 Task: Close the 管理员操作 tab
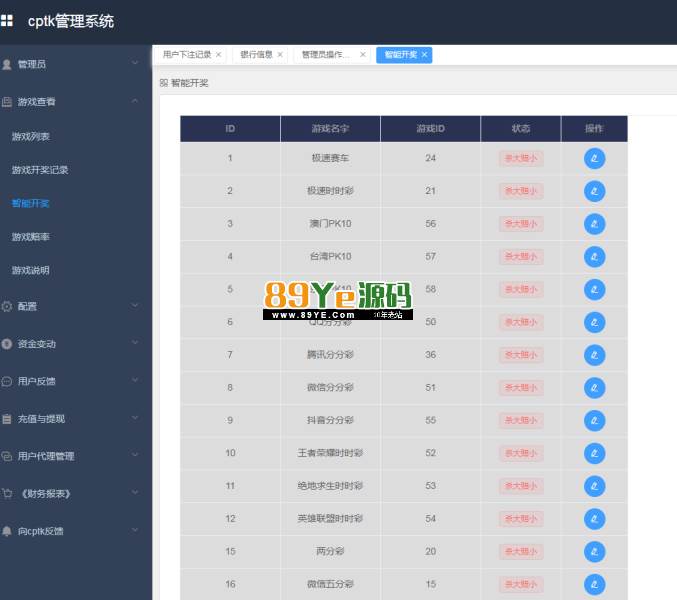(363, 55)
